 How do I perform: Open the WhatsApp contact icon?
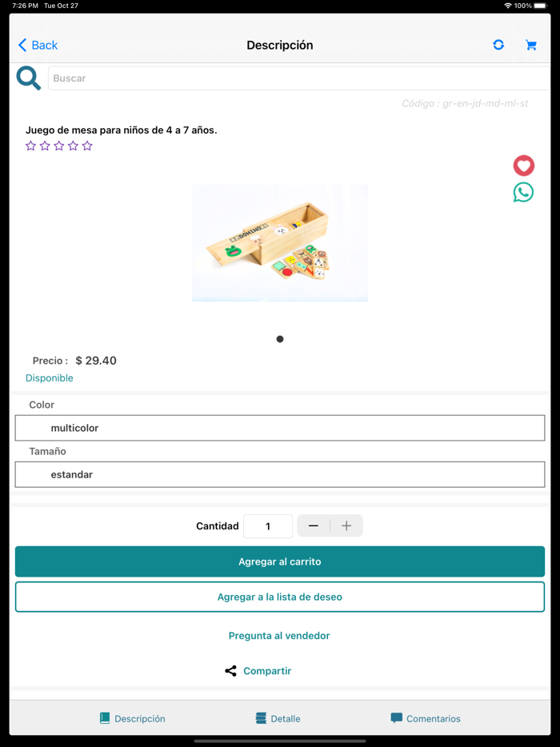523,193
